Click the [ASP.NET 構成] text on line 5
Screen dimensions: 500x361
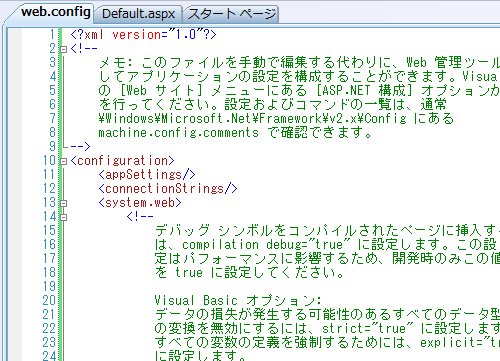coord(364,91)
